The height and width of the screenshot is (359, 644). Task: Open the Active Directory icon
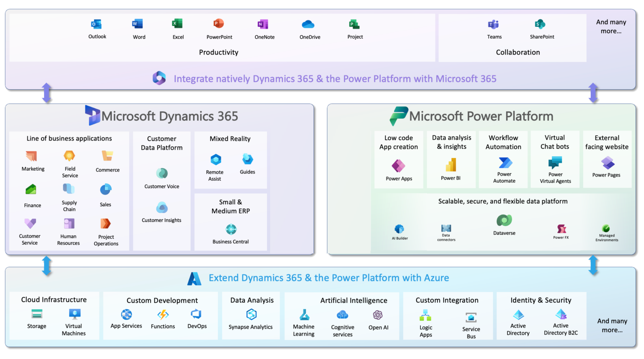(519, 315)
